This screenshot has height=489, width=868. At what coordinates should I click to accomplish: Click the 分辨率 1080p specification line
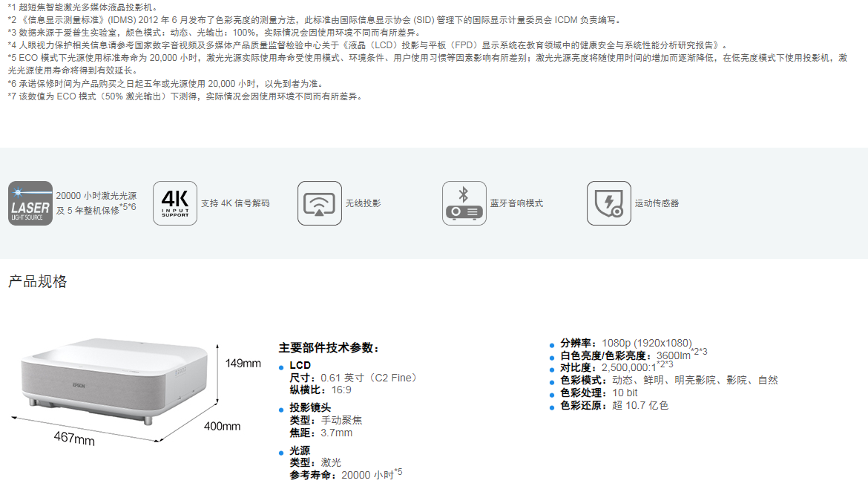(x=625, y=343)
